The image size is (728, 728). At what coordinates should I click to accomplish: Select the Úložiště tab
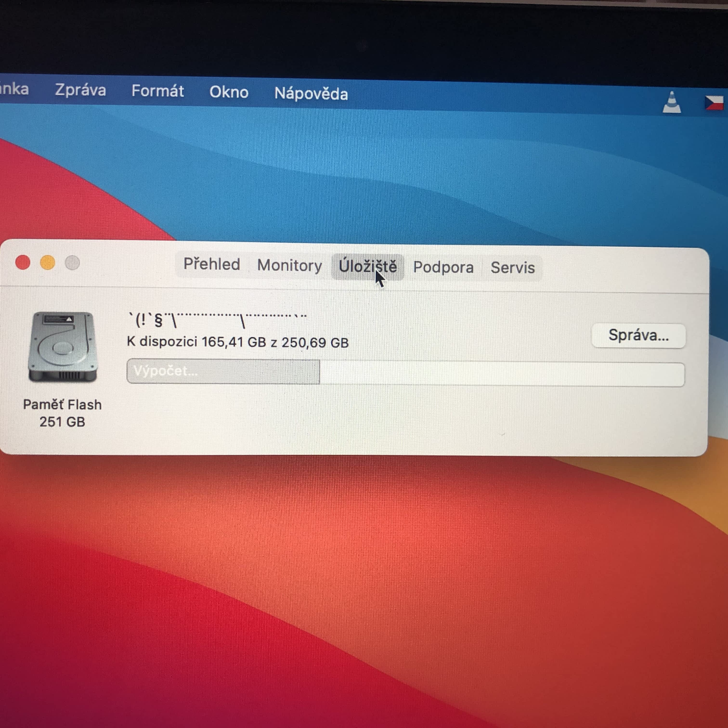point(367,266)
